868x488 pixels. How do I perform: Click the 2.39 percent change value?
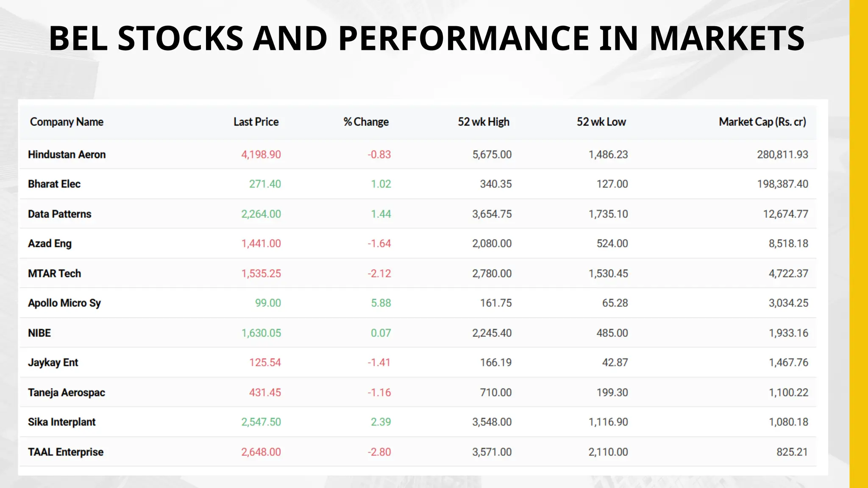[x=381, y=422]
